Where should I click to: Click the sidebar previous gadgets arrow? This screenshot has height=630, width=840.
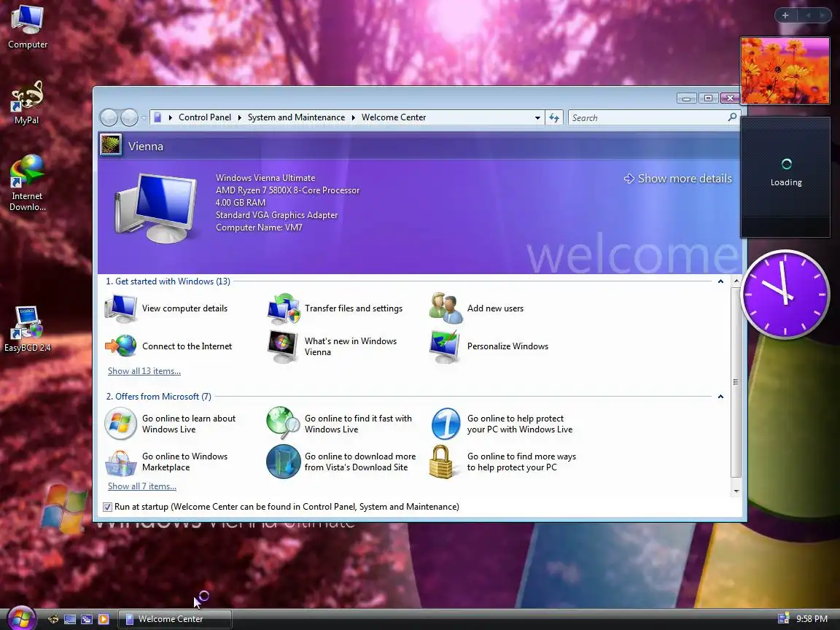point(809,15)
